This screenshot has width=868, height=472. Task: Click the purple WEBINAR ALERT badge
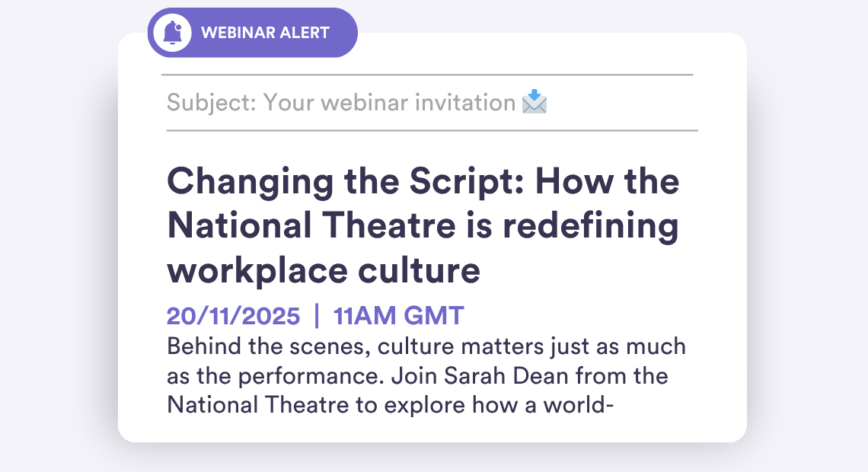point(251,32)
